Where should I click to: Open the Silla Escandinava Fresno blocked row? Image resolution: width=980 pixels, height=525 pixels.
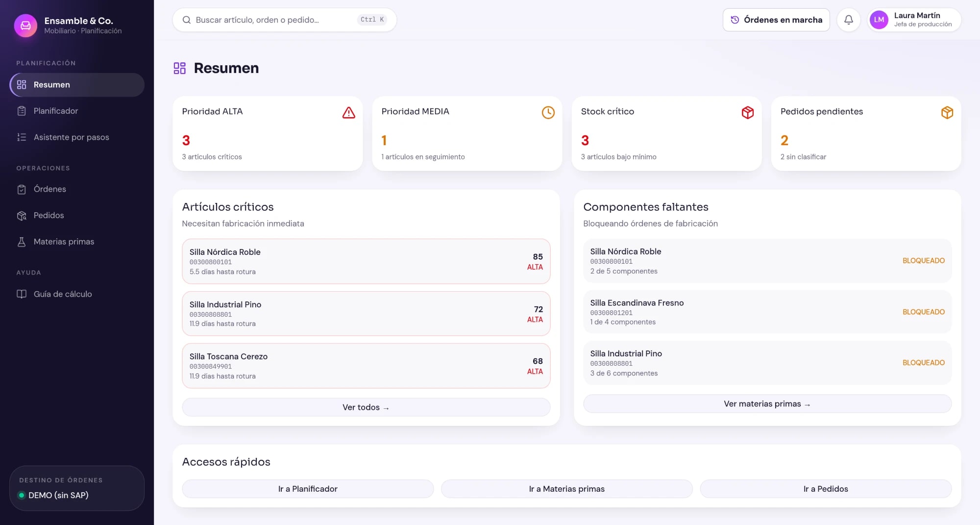[x=767, y=312]
